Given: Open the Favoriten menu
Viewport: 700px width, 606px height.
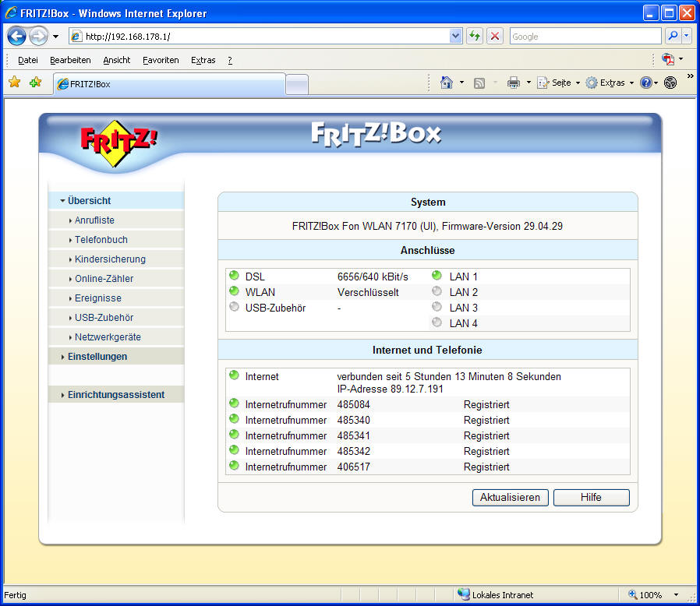Looking at the screenshot, I should click(x=161, y=60).
